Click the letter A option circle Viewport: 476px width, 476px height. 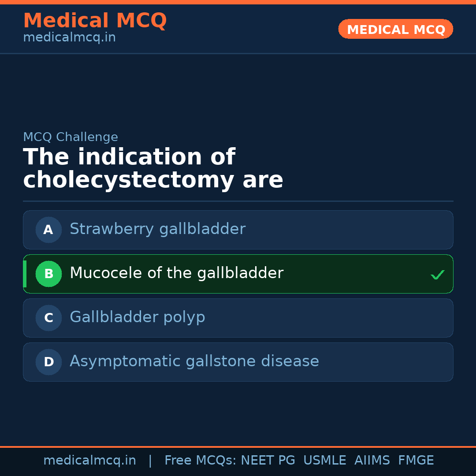(48, 230)
